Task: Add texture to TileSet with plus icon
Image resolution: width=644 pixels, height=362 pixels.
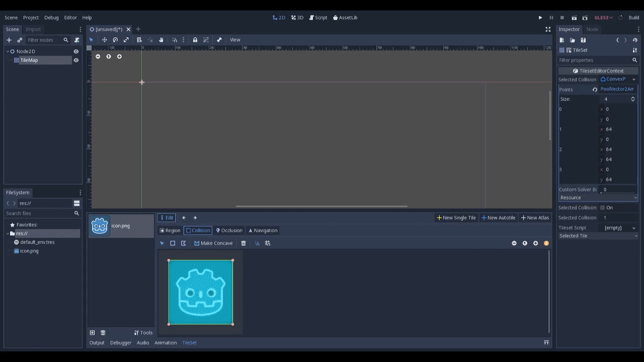Action: coord(92,333)
